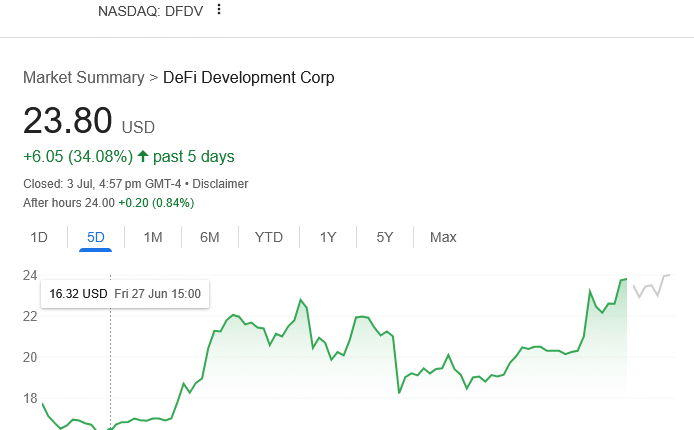
Task: Click the After hours 24.00 price text
Action: (69, 202)
